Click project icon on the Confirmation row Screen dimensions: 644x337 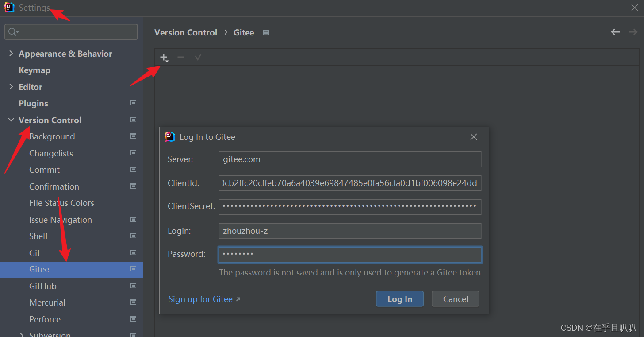pos(133,186)
